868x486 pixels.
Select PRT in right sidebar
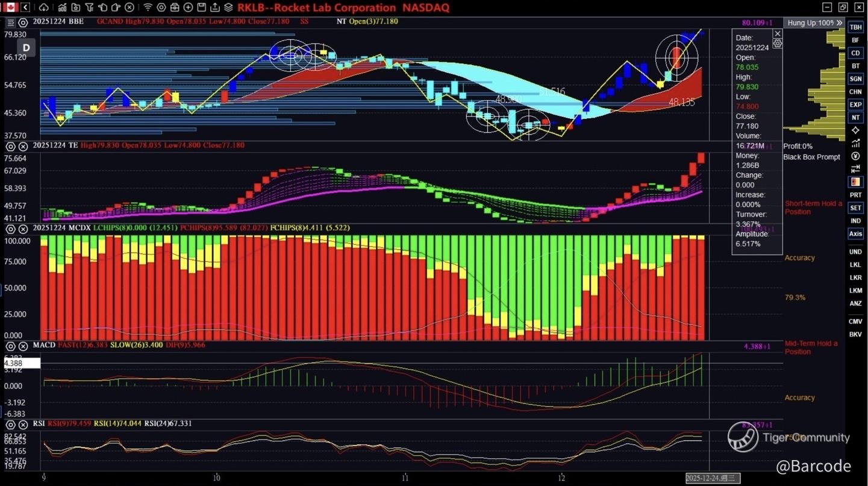coord(855,195)
